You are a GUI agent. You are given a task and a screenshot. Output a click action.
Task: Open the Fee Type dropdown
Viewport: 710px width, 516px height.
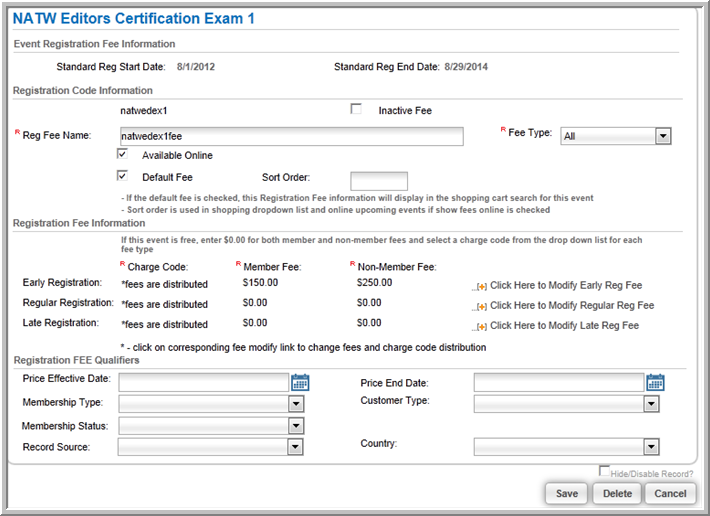click(x=616, y=136)
